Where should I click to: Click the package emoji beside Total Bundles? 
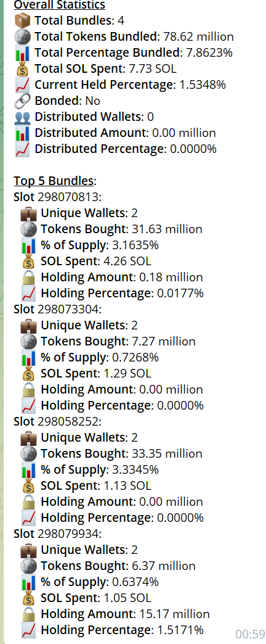[22, 20]
